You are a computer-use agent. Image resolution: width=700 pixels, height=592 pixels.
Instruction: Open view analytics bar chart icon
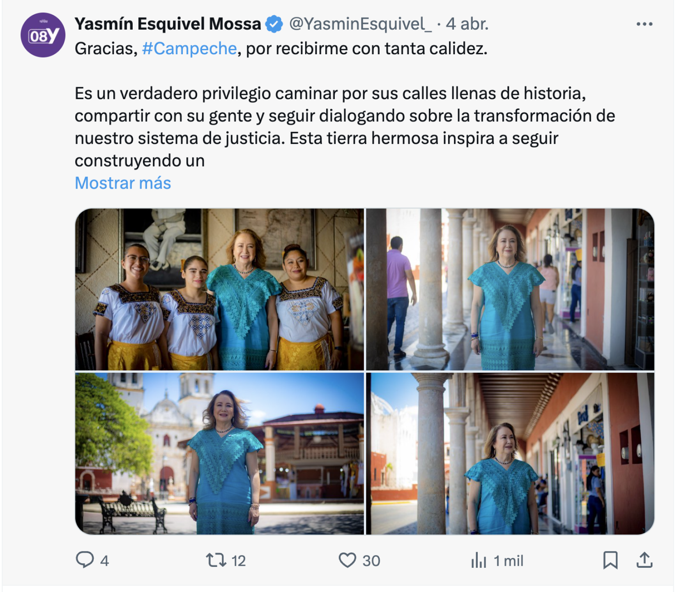click(479, 560)
